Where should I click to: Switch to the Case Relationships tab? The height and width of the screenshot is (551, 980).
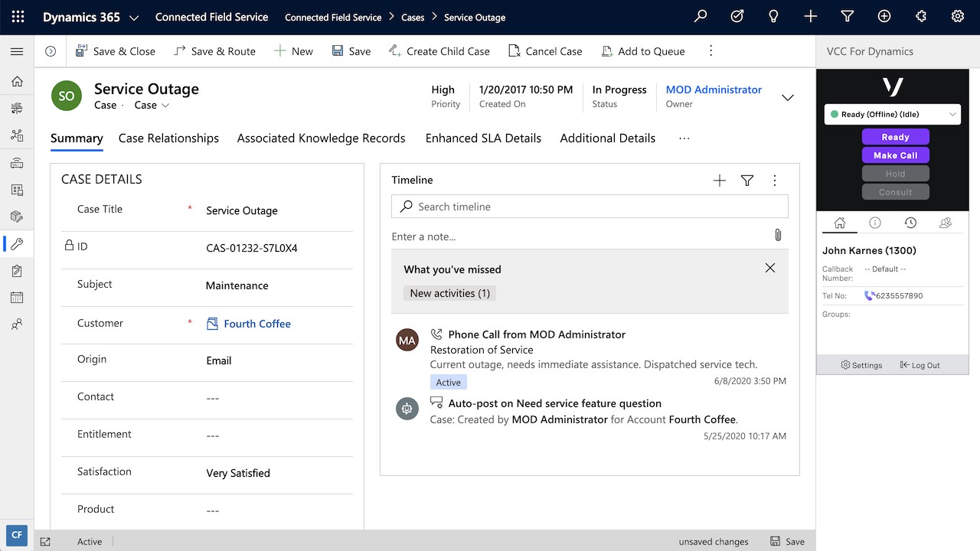168,139
